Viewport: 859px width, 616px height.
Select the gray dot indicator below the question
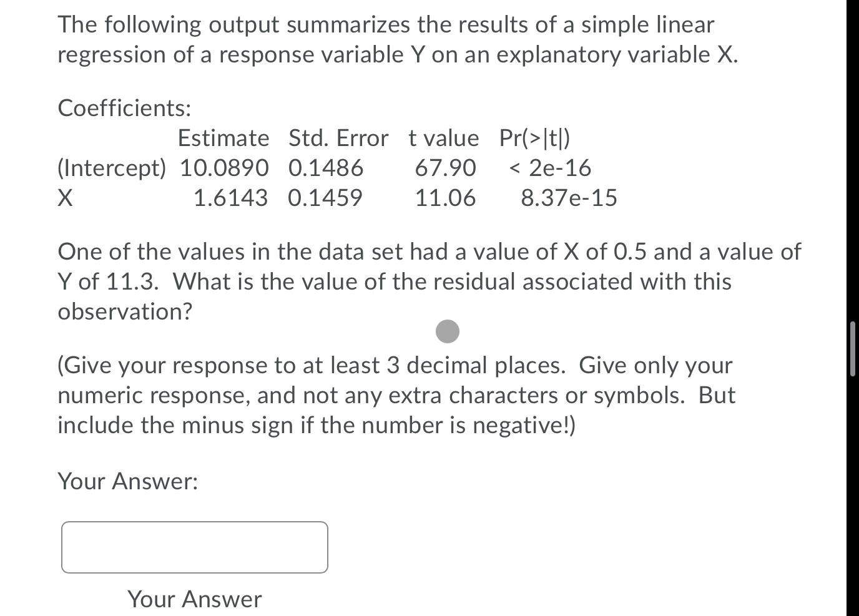coord(448,331)
